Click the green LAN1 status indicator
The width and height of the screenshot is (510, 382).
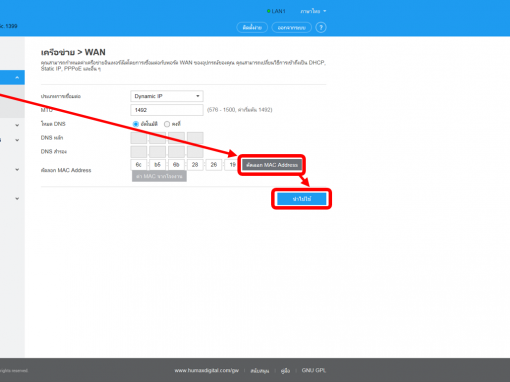click(276, 11)
